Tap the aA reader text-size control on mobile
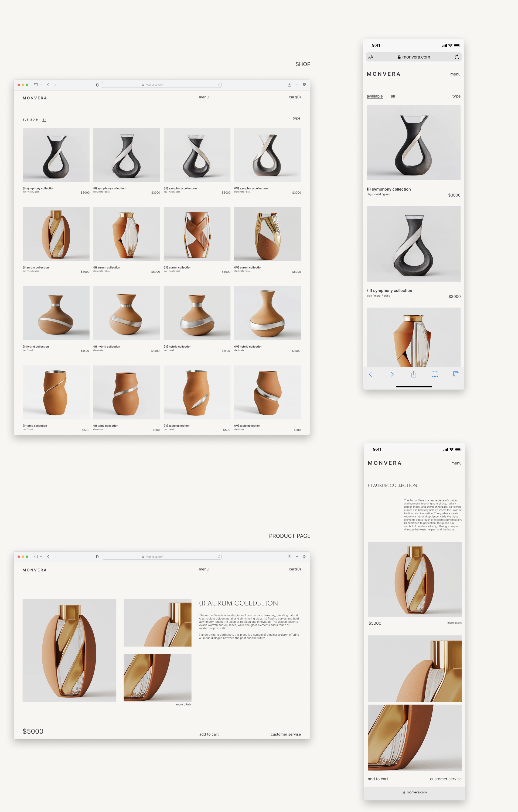 click(x=371, y=57)
